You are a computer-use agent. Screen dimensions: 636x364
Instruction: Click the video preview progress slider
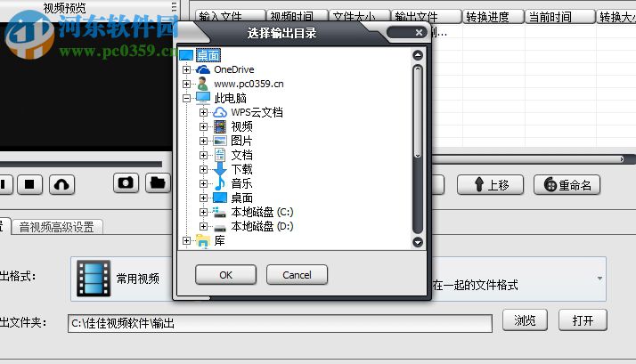tap(81, 164)
